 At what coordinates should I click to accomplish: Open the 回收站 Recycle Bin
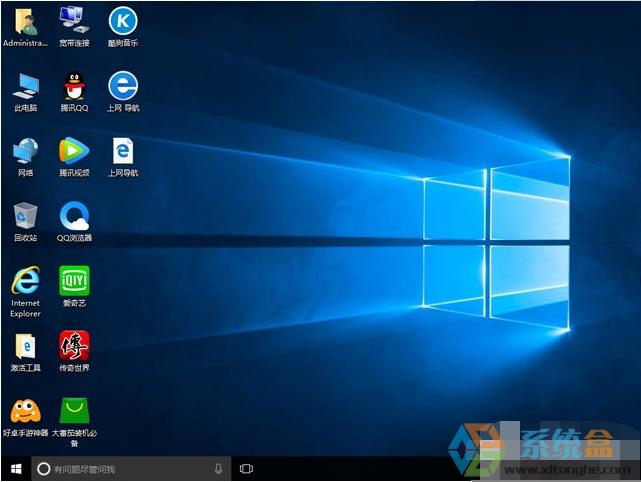25,216
